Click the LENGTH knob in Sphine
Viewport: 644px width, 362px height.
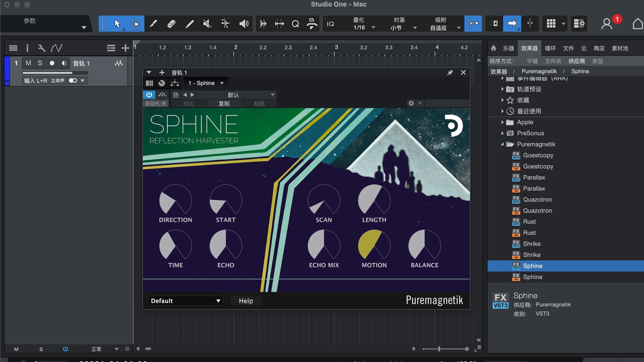point(374,200)
